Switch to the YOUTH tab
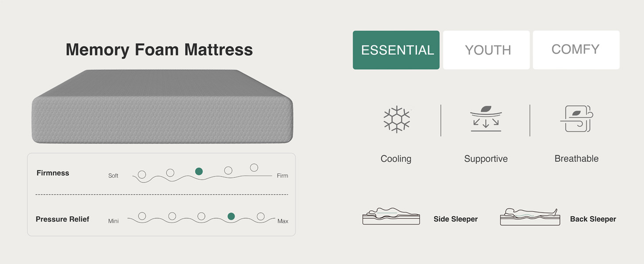This screenshot has height=264, width=644. tap(486, 50)
